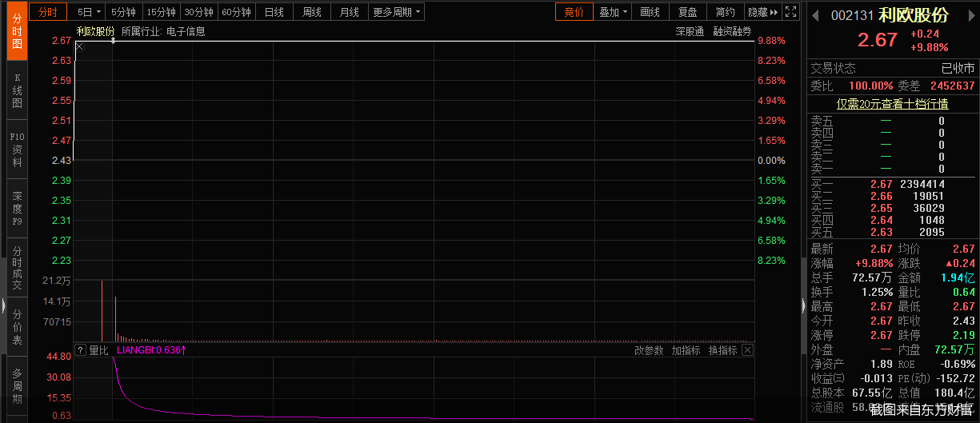Select the 买三 bid row at 2.65
Screen dimensions: 980x423
[893, 208]
